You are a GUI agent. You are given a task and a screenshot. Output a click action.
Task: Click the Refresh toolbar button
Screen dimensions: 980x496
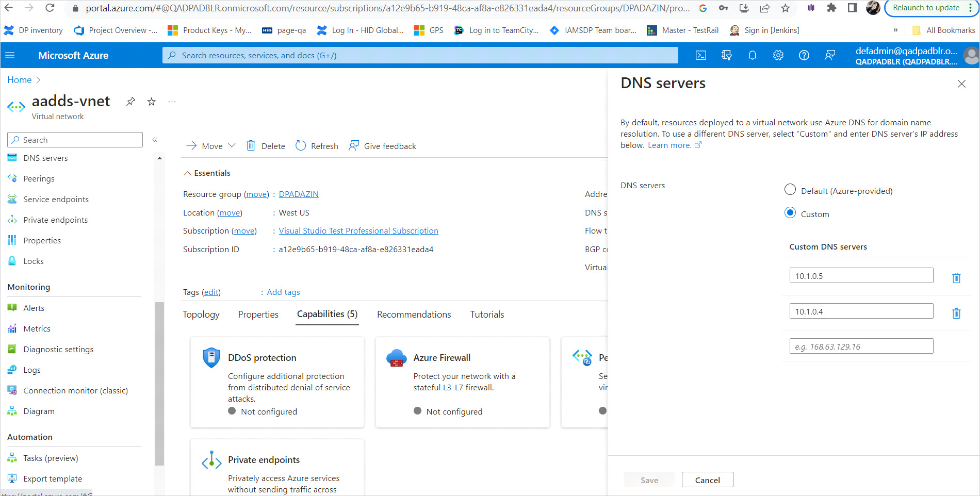coord(317,146)
